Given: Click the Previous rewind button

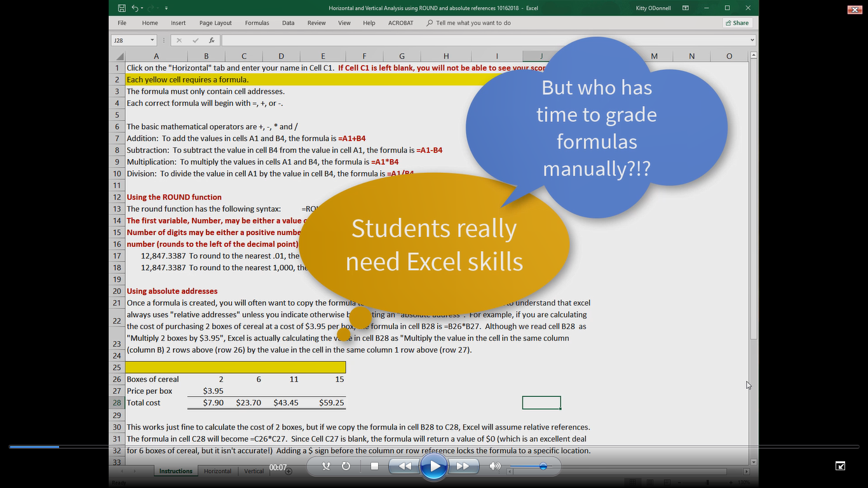Looking at the screenshot, I should (x=405, y=466).
